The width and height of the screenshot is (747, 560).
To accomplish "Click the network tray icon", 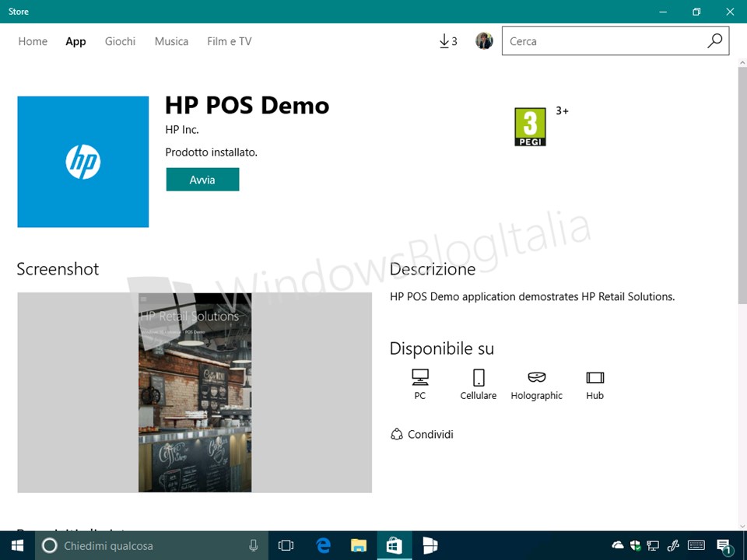I will click(653, 545).
